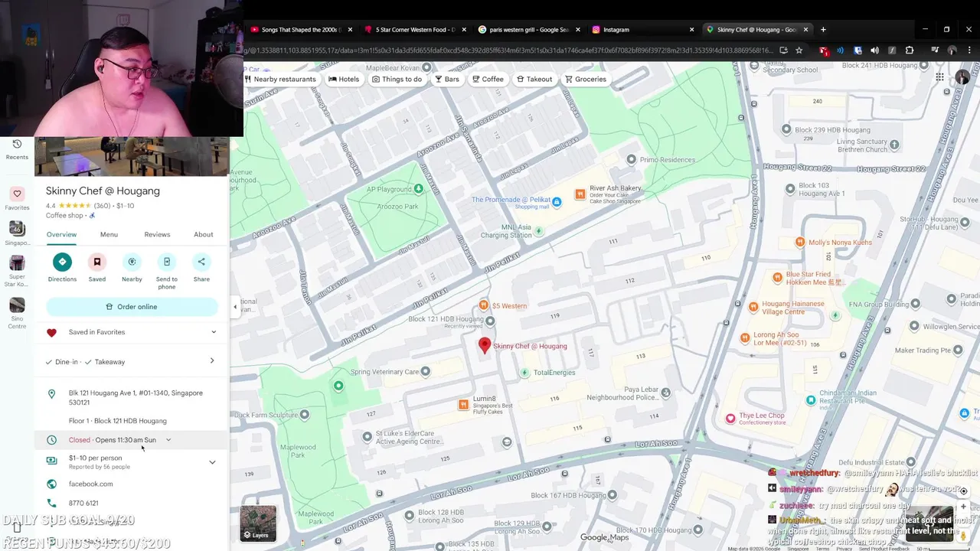This screenshot has width=980, height=551.
Task: Expand price per person details
Action: (212, 462)
